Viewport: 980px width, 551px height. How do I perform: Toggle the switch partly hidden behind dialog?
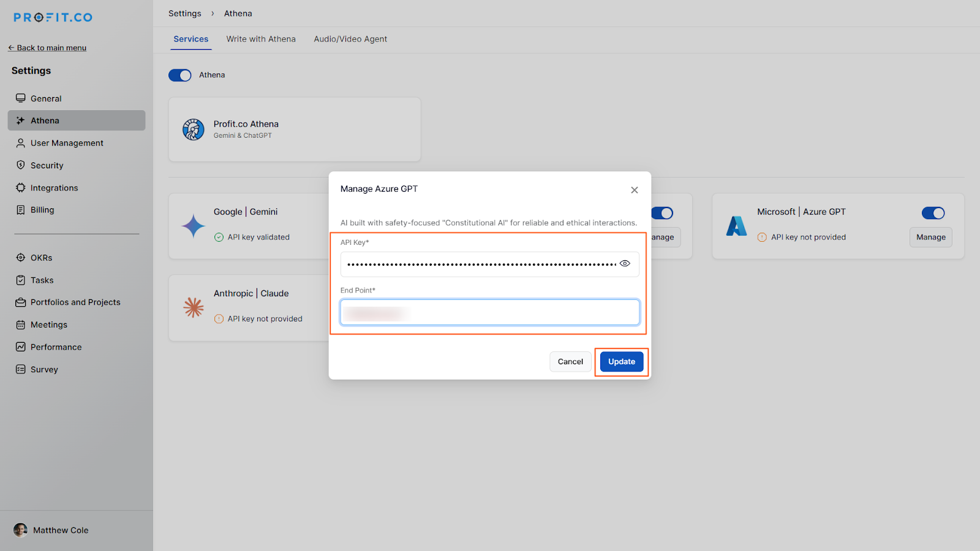(x=662, y=213)
